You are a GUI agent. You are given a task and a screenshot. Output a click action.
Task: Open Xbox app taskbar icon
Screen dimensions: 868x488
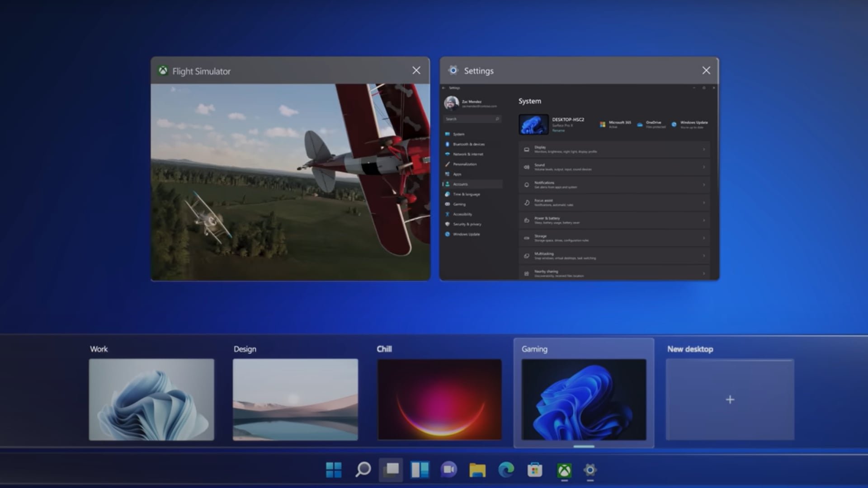click(x=564, y=471)
